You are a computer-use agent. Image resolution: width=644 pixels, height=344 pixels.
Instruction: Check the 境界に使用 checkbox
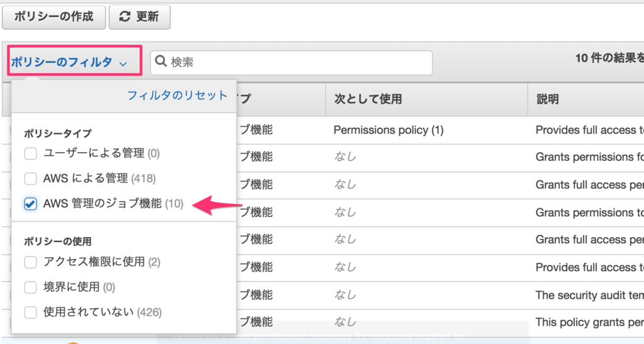coord(30,287)
